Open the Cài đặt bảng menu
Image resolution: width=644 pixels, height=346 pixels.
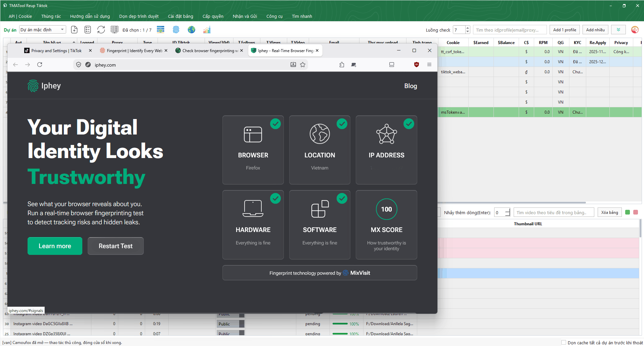click(x=180, y=16)
